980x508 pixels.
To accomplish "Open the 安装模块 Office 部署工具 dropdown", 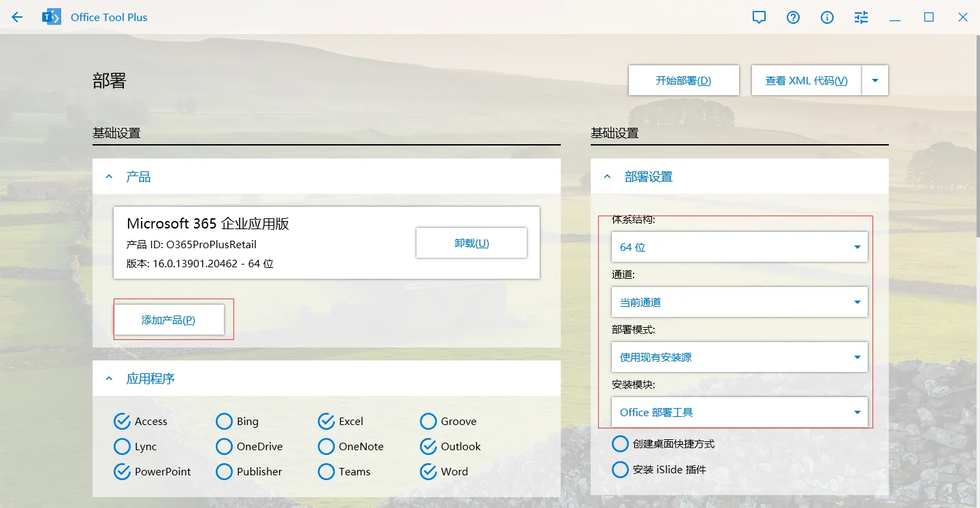I will point(739,412).
